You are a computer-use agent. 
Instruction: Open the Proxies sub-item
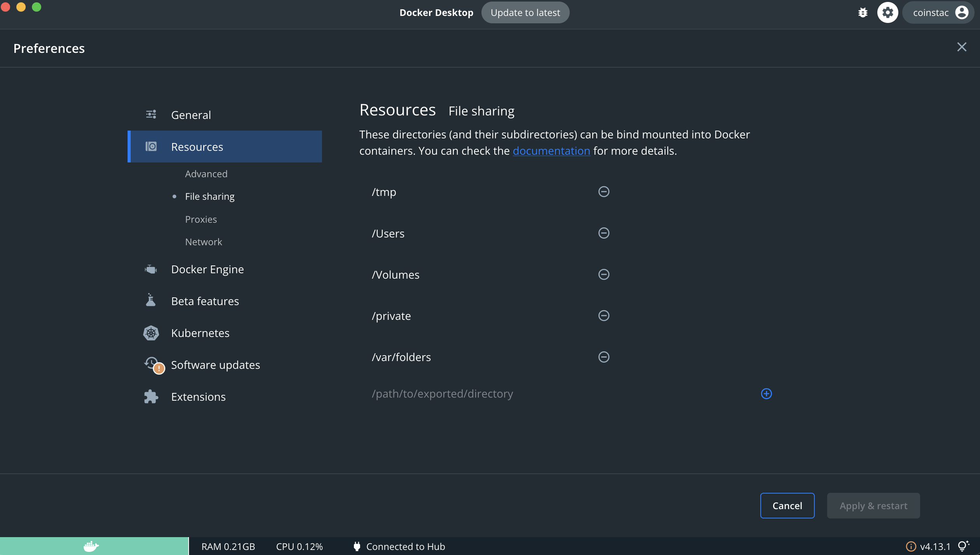201,219
